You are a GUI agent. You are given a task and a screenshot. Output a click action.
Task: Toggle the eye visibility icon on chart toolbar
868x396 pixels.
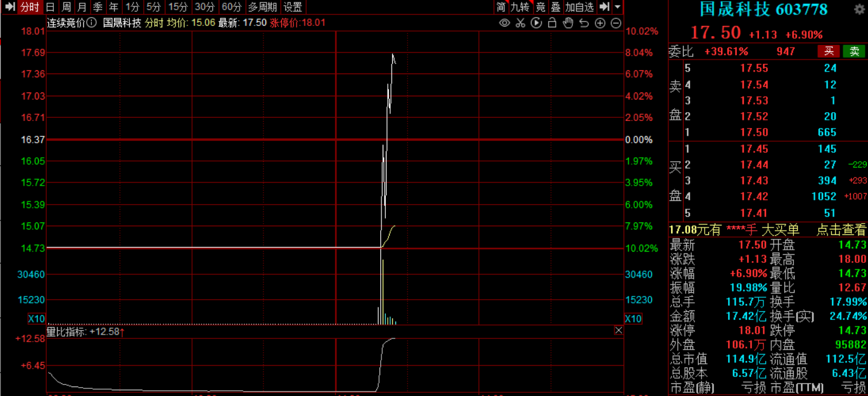click(x=504, y=23)
